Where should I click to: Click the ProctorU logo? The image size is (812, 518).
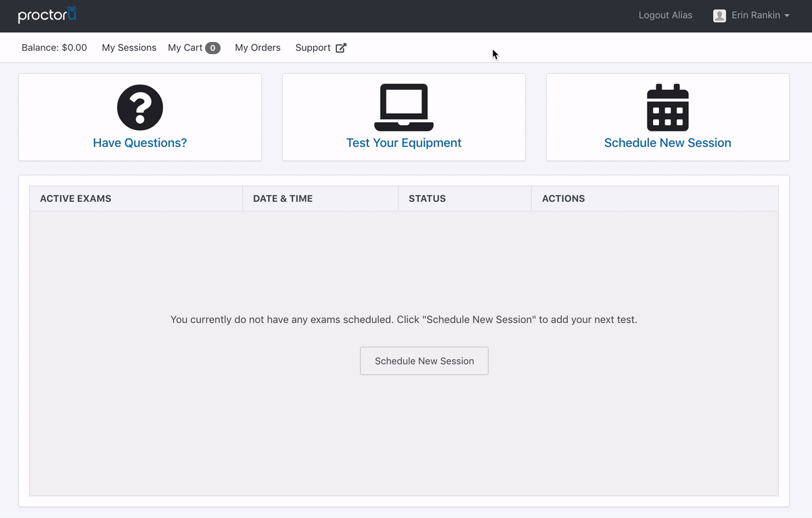pyautogui.click(x=47, y=14)
